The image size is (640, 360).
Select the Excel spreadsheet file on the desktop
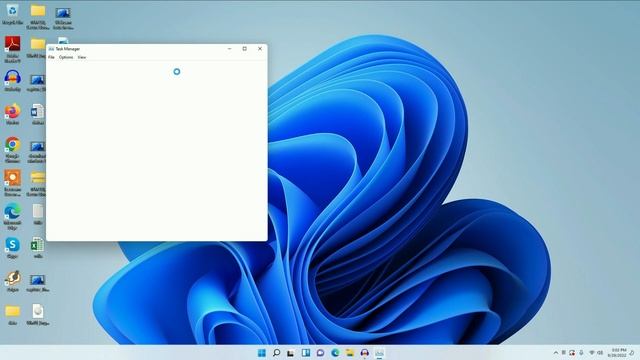pyautogui.click(x=38, y=248)
